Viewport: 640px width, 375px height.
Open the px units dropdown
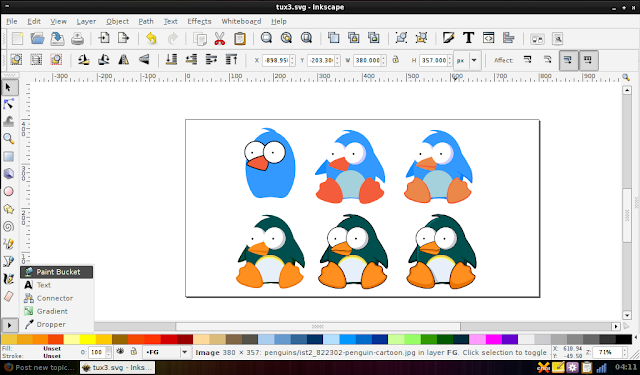tap(474, 60)
